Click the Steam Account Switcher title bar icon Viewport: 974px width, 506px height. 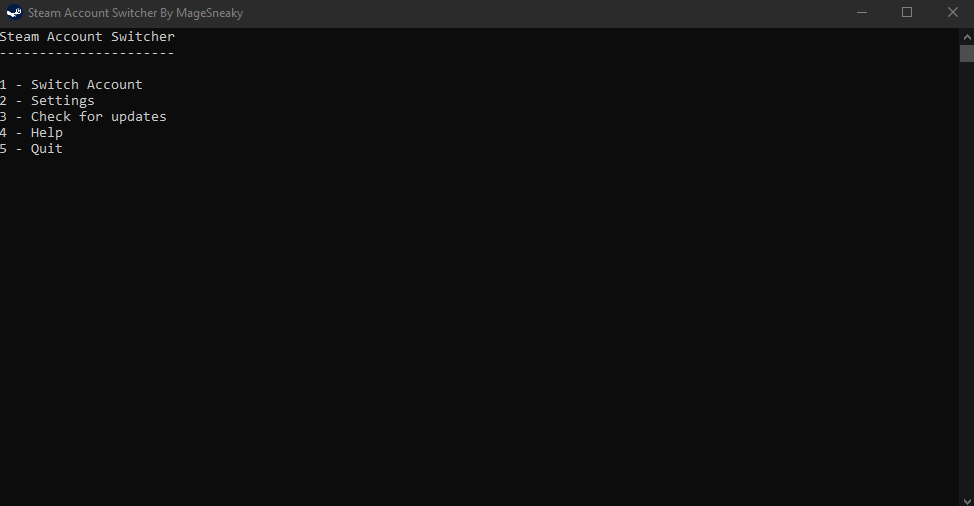coord(14,12)
